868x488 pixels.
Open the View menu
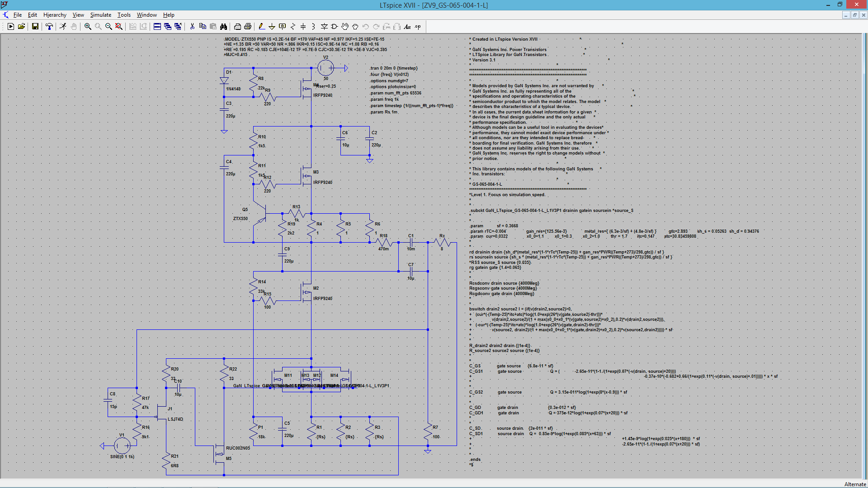coord(78,15)
